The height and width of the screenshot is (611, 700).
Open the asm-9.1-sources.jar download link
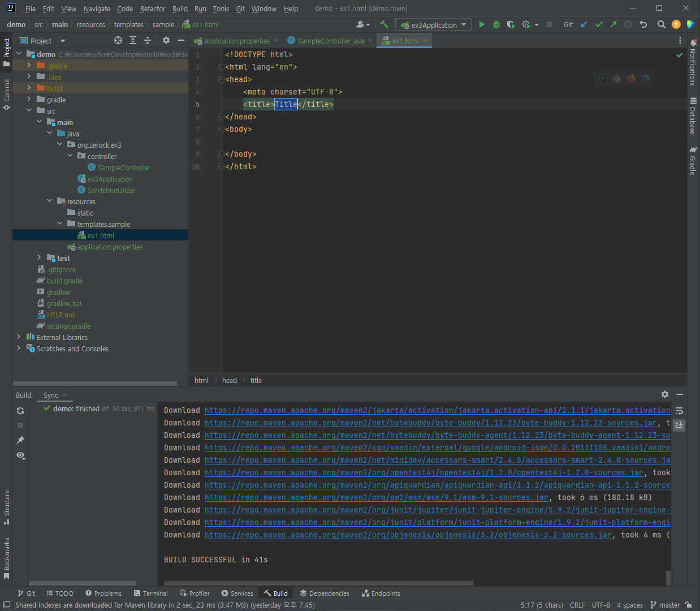pyautogui.click(x=377, y=497)
